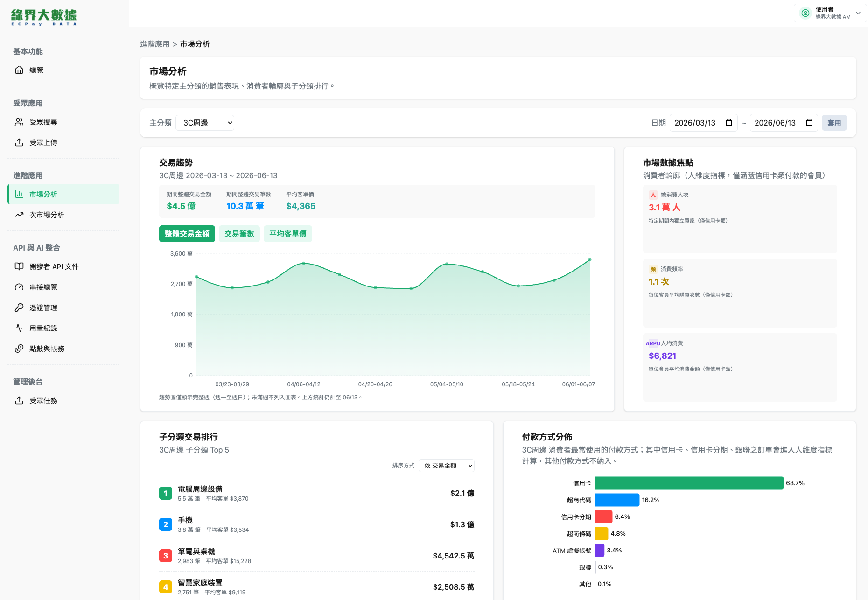Click the 3.1 萬 人 consumer count
The image size is (868, 600).
pyautogui.click(x=665, y=208)
